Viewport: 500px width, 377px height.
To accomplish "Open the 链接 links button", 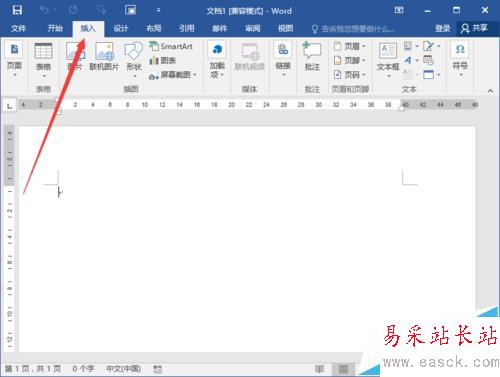I will tap(283, 59).
